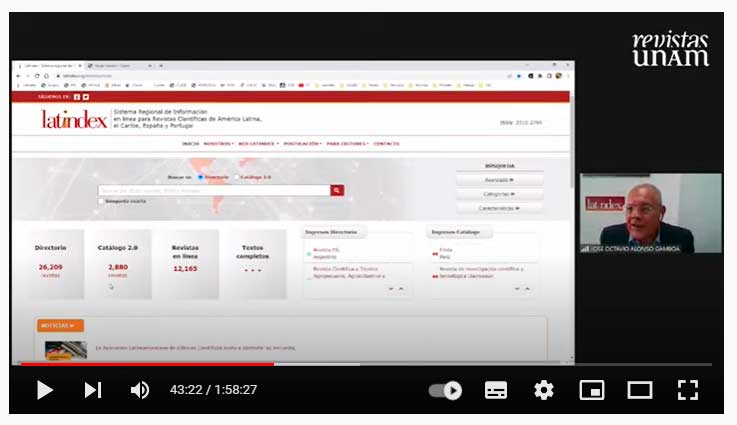Switch to the second browser tab

tap(120, 66)
